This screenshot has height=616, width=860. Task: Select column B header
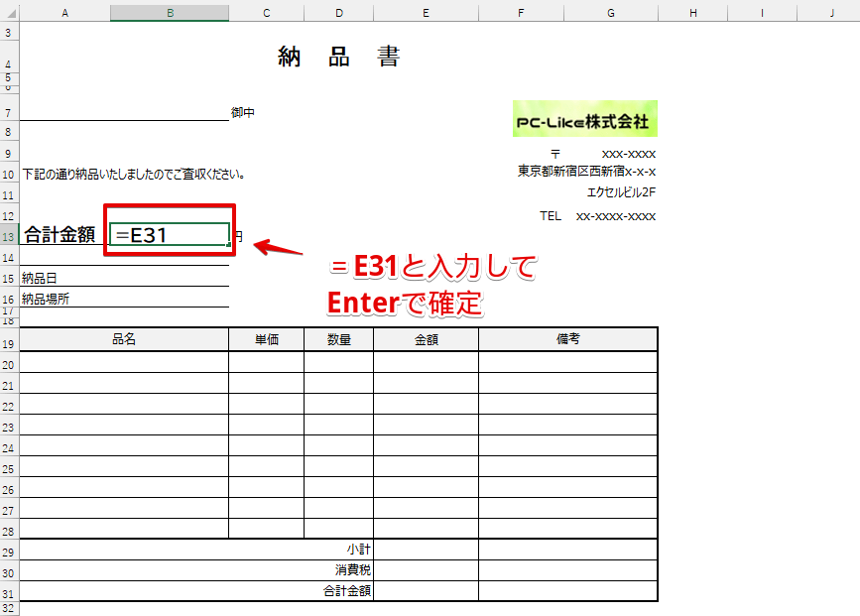[170, 13]
